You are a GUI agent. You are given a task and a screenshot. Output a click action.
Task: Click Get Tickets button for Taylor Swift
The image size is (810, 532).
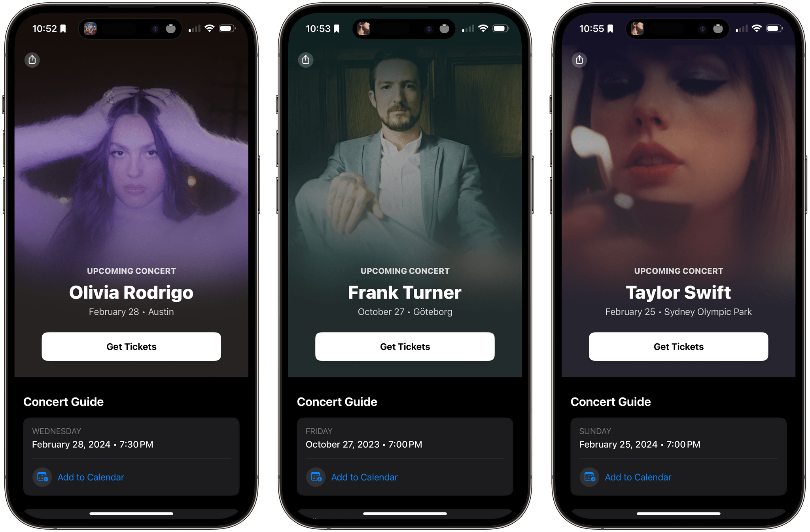(678, 346)
